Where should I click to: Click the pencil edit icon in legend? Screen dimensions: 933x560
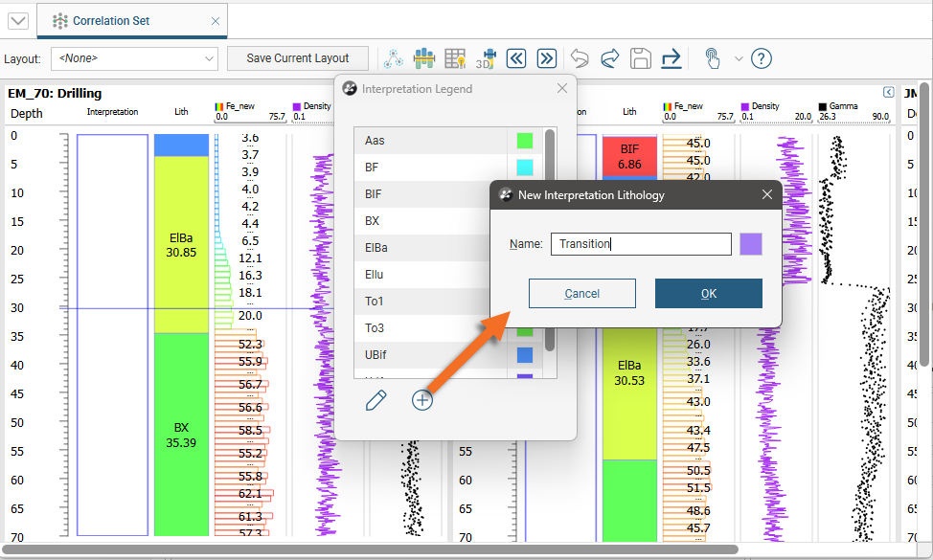(x=376, y=400)
